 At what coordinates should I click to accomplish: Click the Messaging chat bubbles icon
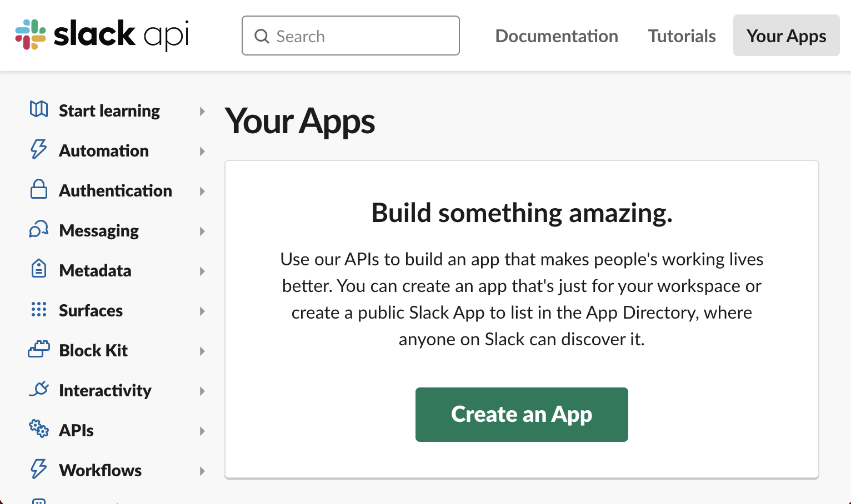tap(39, 229)
